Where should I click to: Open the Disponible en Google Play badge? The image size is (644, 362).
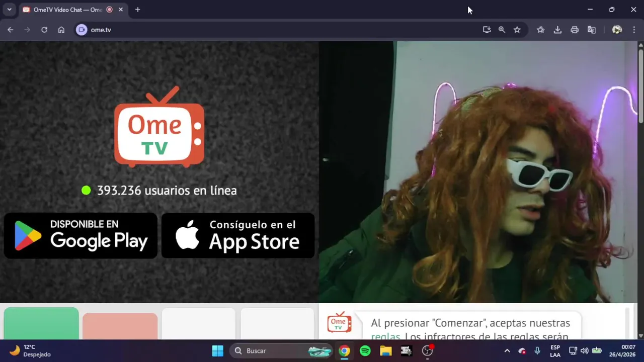click(80, 235)
